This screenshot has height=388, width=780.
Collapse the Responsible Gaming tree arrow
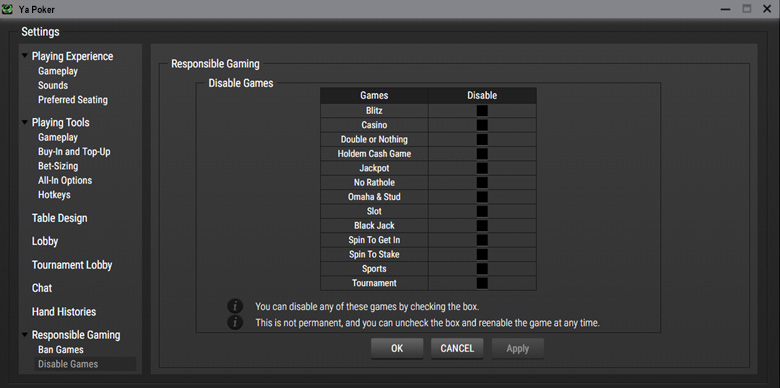[x=24, y=335]
